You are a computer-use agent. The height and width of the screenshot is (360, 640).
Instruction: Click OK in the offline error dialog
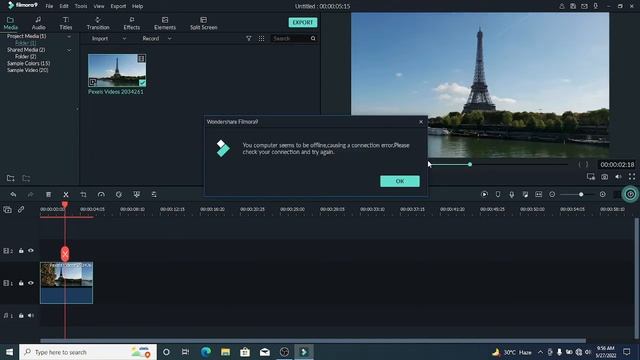400,181
